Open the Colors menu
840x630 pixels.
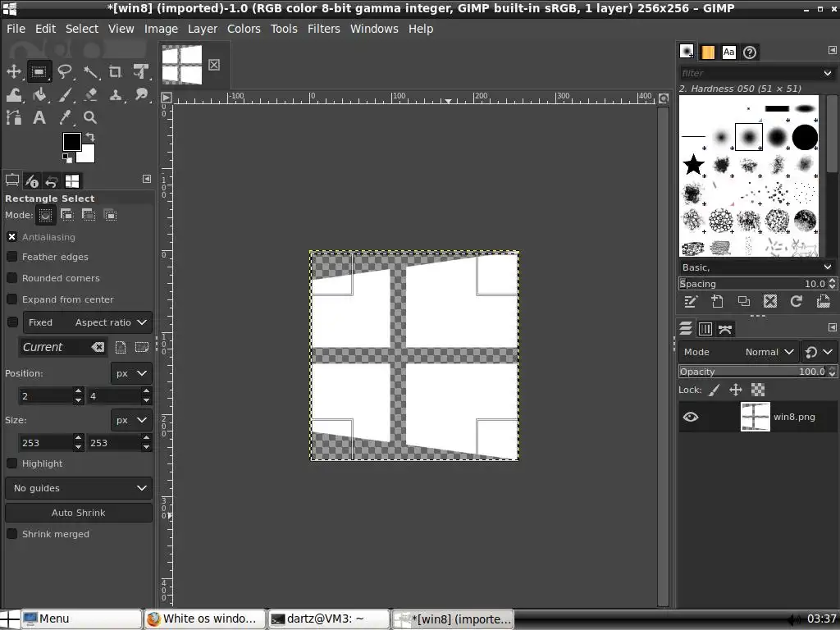point(244,29)
